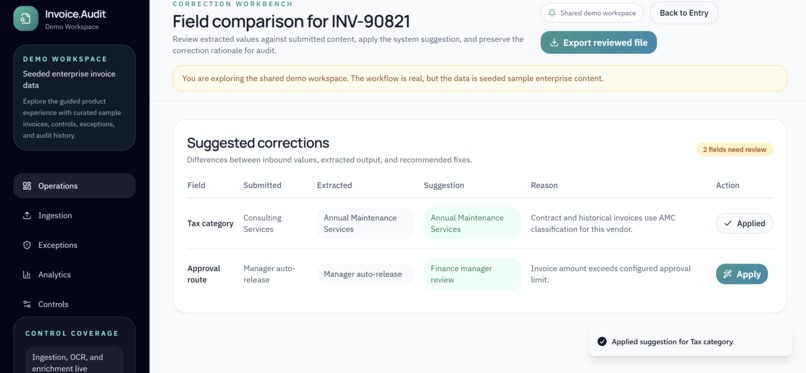This screenshot has width=806, height=373.
Task: Open Controls in the sidebar
Action: tap(75, 304)
